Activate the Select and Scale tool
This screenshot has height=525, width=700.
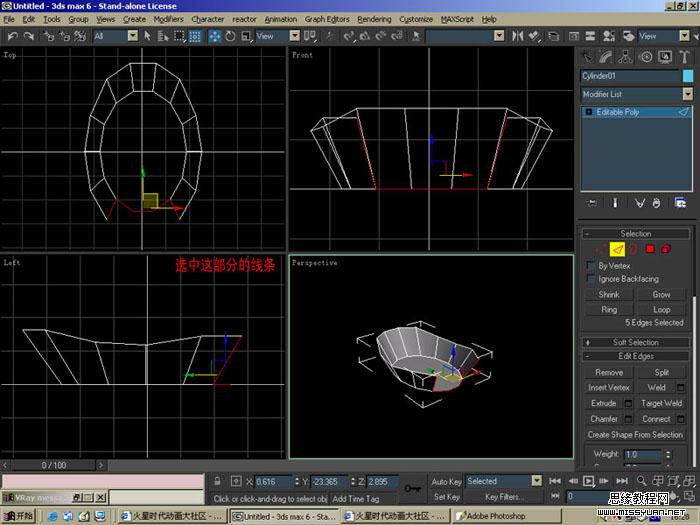(x=246, y=36)
